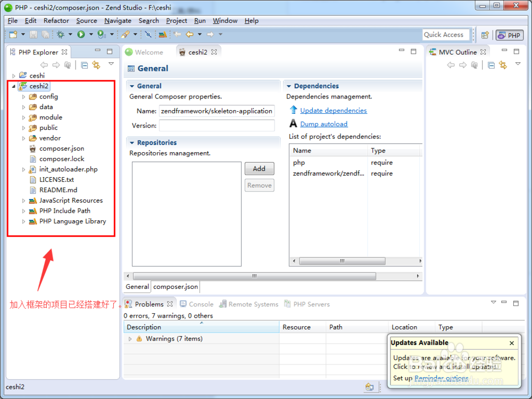
Task: Open PHP Explorer view menu triangle
Action: [x=111, y=64]
